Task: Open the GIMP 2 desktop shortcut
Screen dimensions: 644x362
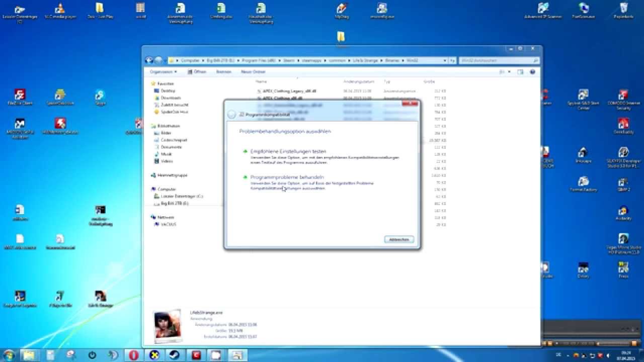Action: [623, 184]
